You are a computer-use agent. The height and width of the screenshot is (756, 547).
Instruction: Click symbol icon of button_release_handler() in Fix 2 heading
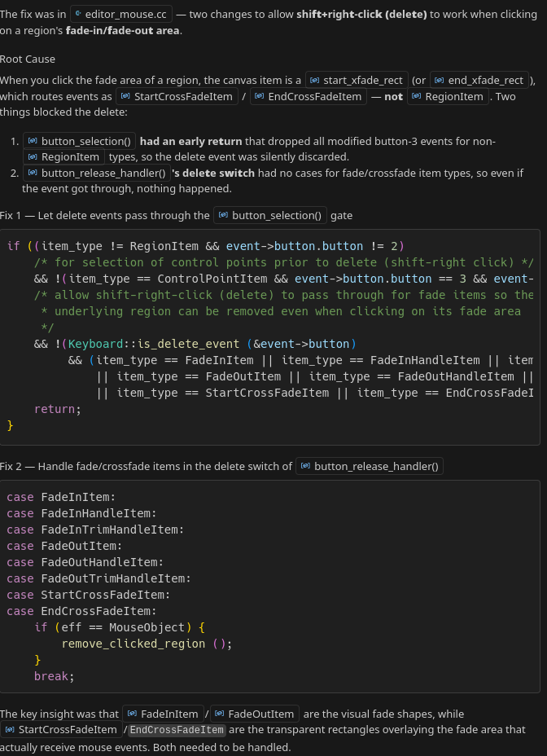point(305,467)
